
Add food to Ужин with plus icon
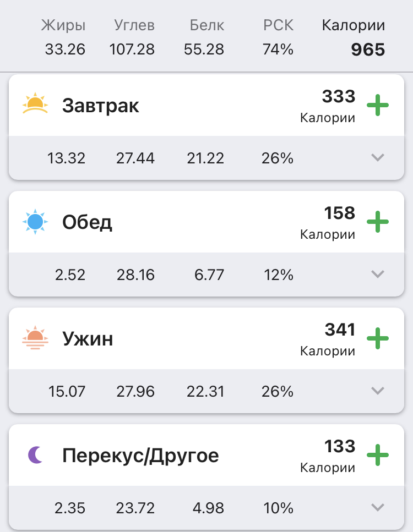click(x=378, y=339)
